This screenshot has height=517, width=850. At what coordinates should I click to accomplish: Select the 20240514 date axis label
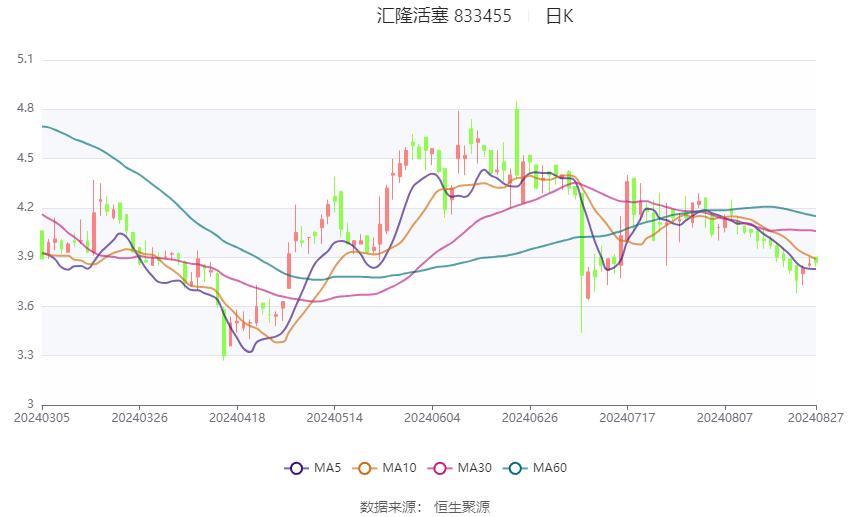334,418
